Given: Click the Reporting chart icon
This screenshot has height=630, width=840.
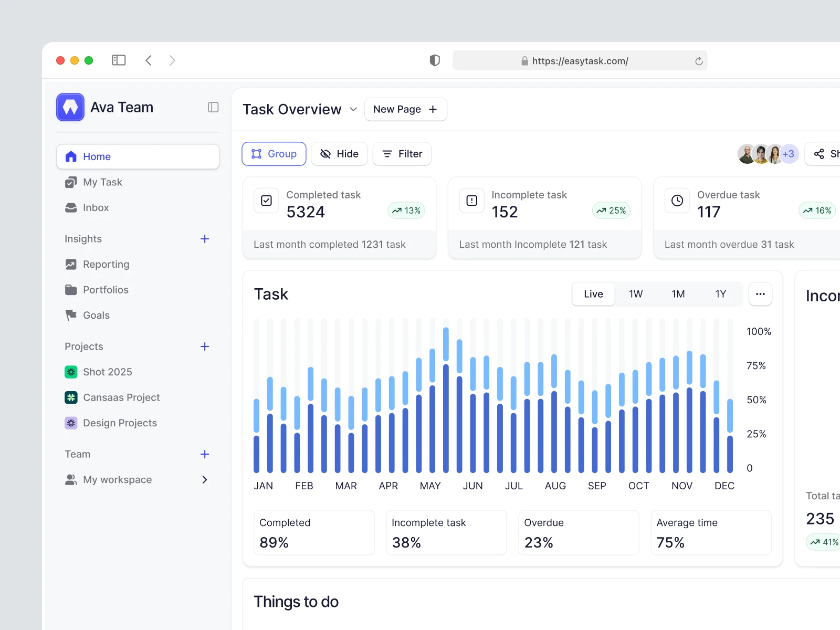Looking at the screenshot, I should pyautogui.click(x=71, y=264).
